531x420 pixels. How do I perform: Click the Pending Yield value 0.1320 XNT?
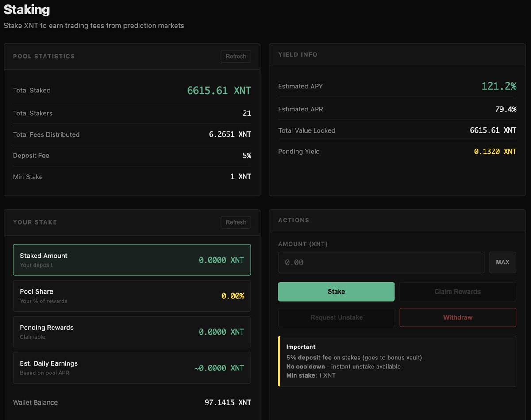pyautogui.click(x=495, y=151)
